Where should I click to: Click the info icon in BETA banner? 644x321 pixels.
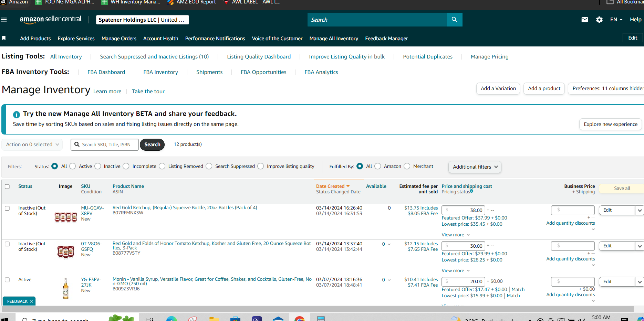tap(16, 114)
